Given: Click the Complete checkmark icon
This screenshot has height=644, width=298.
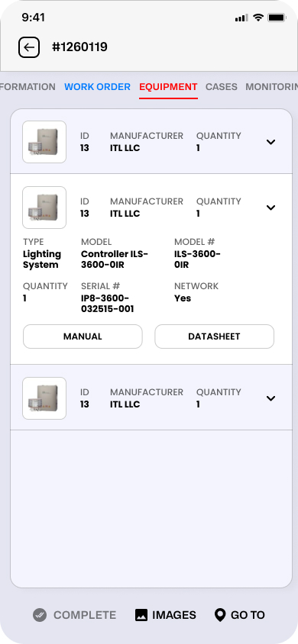Looking at the screenshot, I should pos(40,615).
